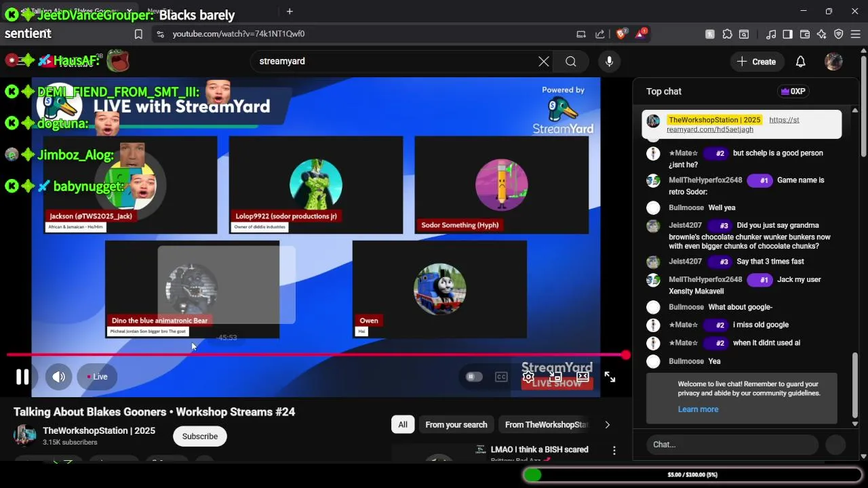Image resolution: width=868 pixels, height=488 pixels.
Task: Click MellTheHyperfox2648 name by Game name message
Action: point(705,180)
